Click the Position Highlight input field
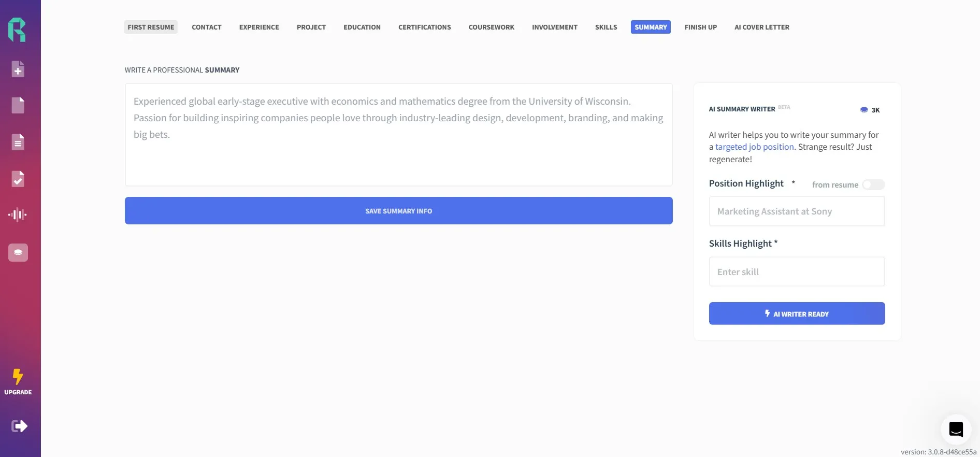This screenshot has height=457, width=980. pyautogui.click(x=797, y=211)
